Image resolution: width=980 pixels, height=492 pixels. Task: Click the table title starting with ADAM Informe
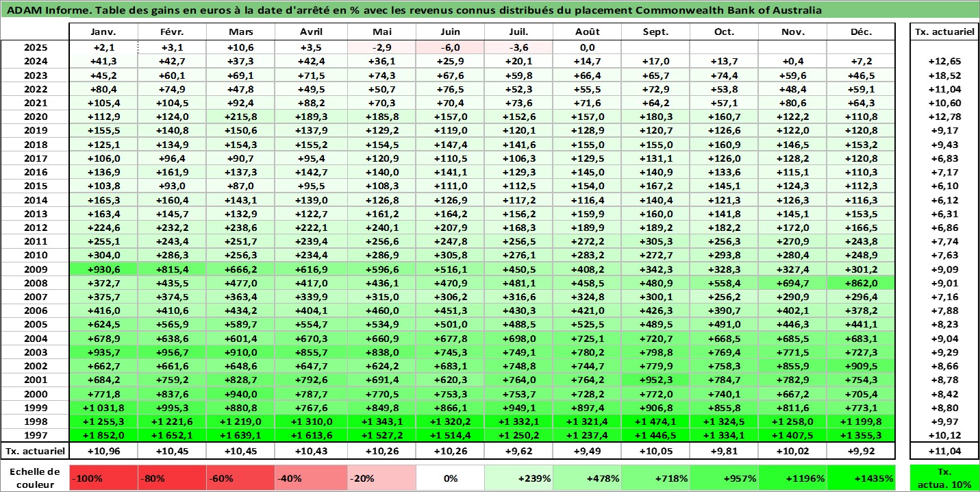point(414,10)
